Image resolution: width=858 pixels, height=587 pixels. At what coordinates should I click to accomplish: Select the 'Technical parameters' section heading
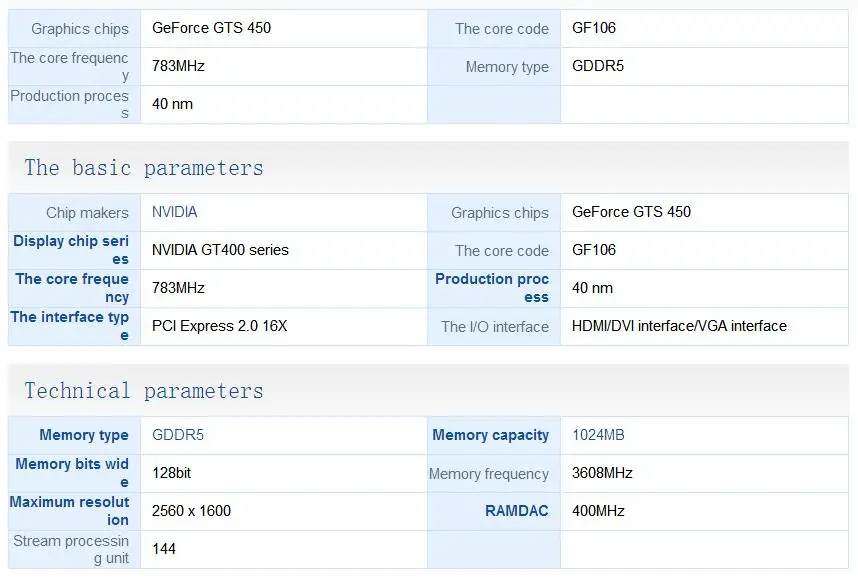coord(144,391)
